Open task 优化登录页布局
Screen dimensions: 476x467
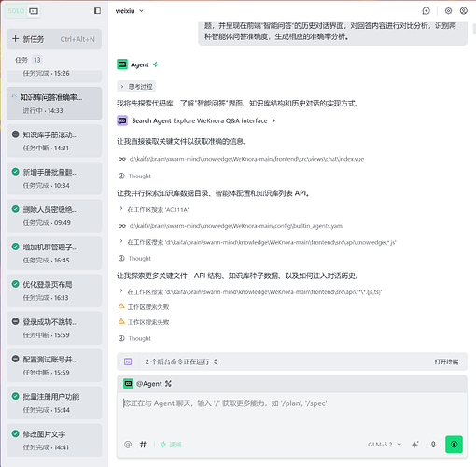pos(54,290)
